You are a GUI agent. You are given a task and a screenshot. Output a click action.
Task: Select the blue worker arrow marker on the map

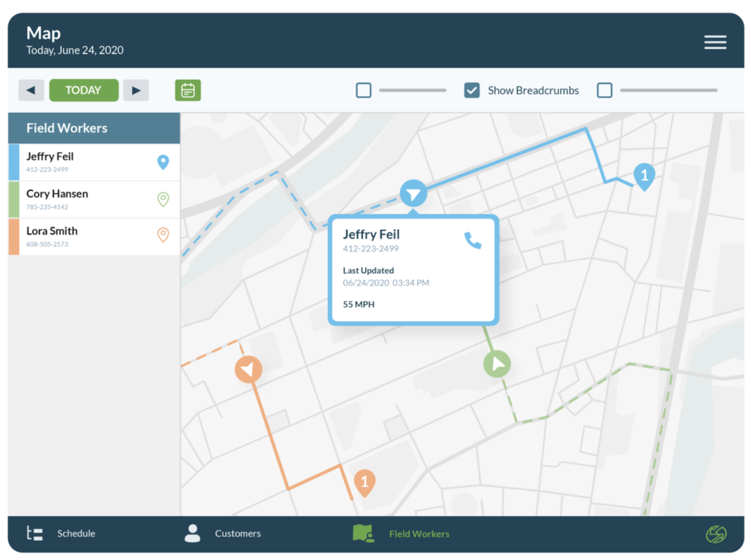pyautogui.click(x=414, y=193)
